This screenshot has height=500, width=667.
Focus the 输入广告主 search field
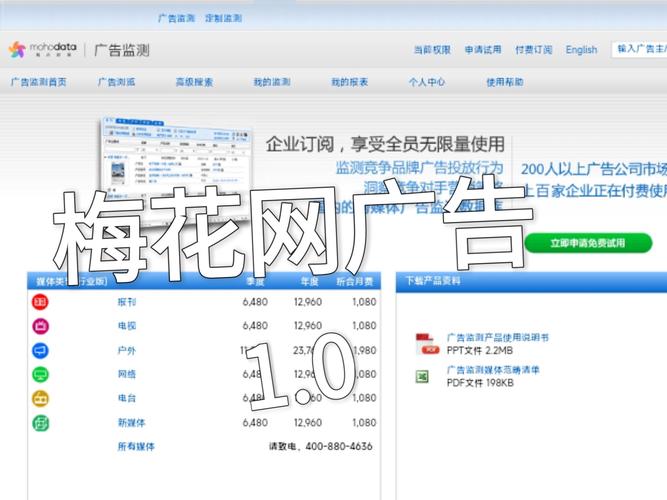click(639, 49)
